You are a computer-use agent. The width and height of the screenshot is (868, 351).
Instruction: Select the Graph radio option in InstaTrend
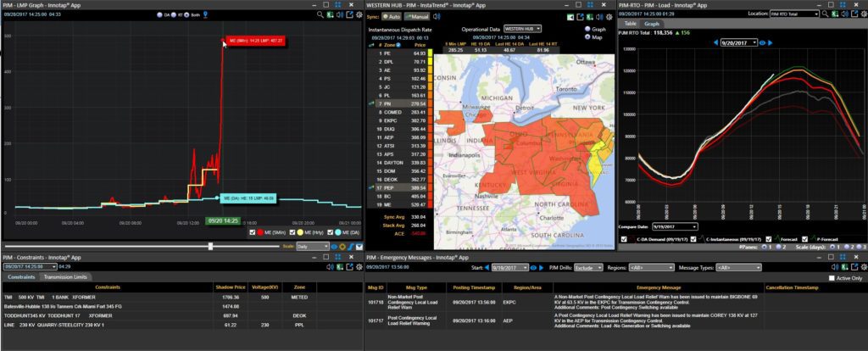click(587, 30)
